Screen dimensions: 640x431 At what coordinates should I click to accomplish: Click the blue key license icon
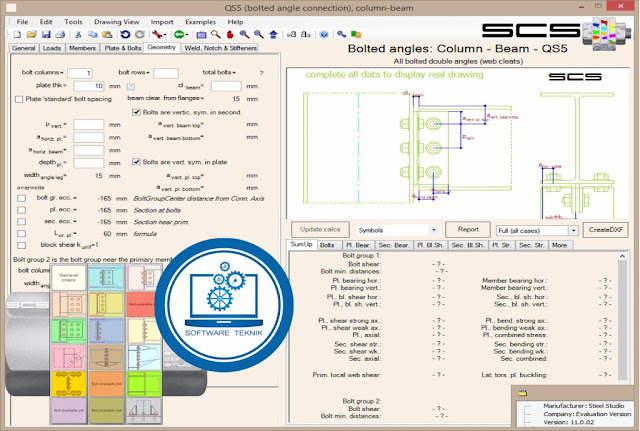click(x=342, y=34)
